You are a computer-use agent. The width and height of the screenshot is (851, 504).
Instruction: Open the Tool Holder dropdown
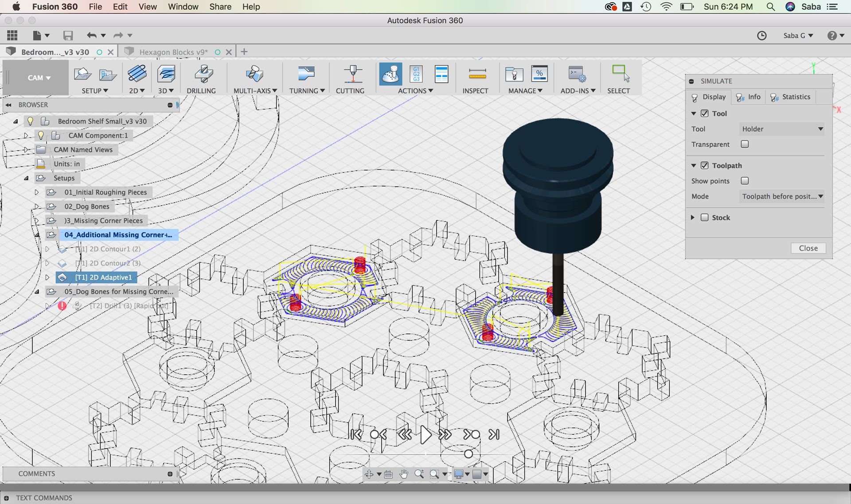point(781,129)
